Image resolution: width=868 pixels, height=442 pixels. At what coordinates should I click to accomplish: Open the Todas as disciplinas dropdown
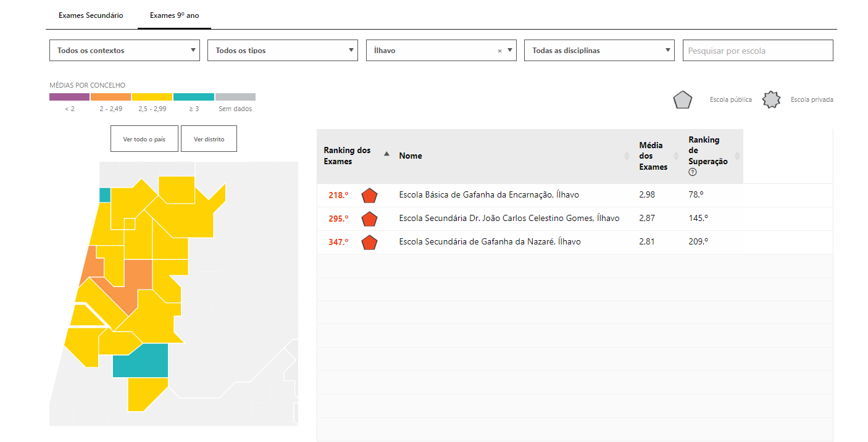tap(599, 51)
